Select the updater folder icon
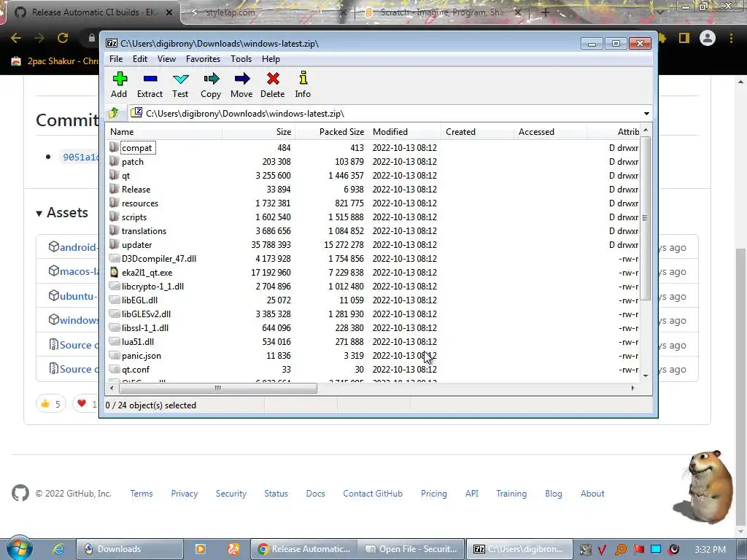Image resolution: width=747 pixels, height=560 pixels. coord(114,245)
